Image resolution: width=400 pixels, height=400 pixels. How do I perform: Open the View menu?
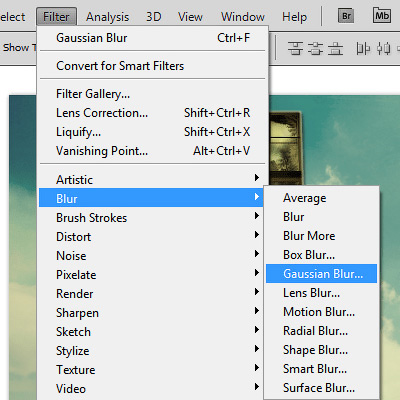tap(190, 17)
